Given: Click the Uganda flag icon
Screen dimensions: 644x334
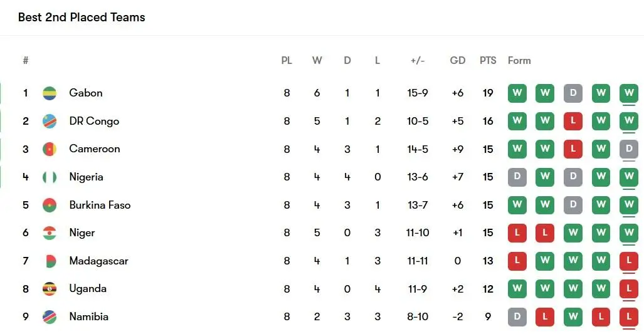Looking at the screenshot, I should tap(50, 289).
